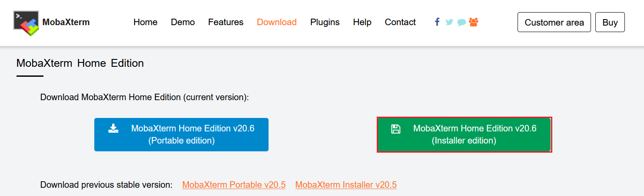Image resolution: width=644 pixels, height=196 pixels.
Task: Go to the Contact page
Action: [400, 22]
